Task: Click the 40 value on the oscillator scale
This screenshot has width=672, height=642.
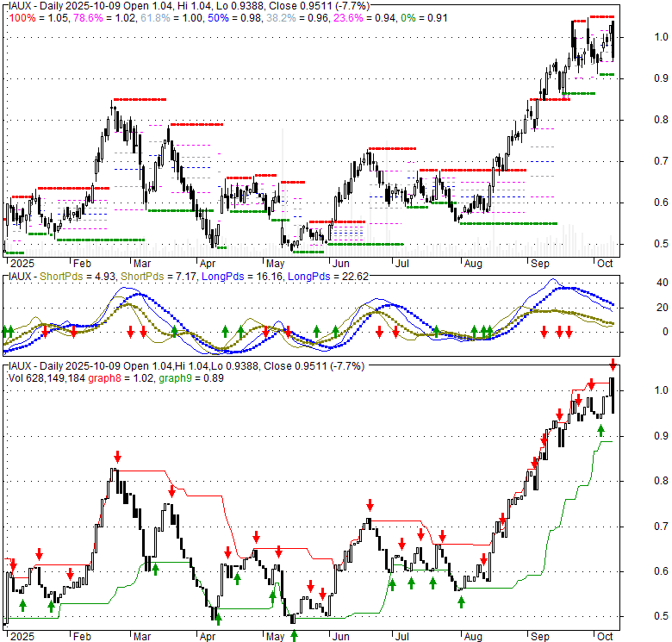Action: 663,283
